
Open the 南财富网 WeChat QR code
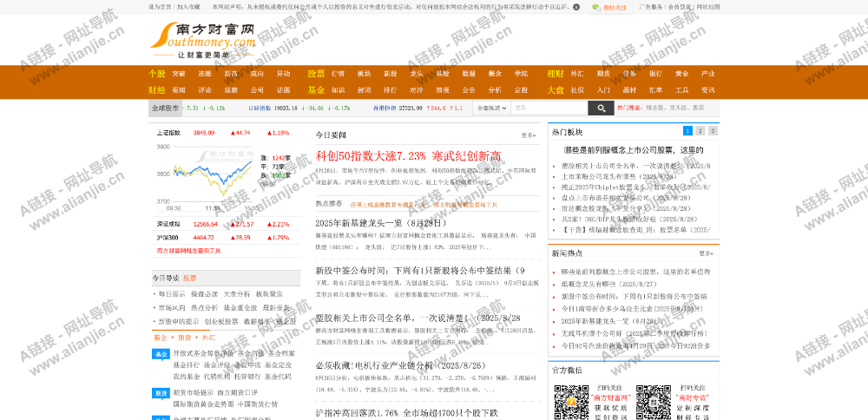pos(572,402)
